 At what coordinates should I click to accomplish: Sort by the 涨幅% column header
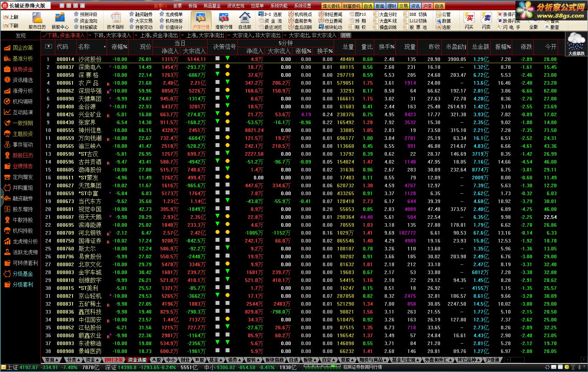119,47
